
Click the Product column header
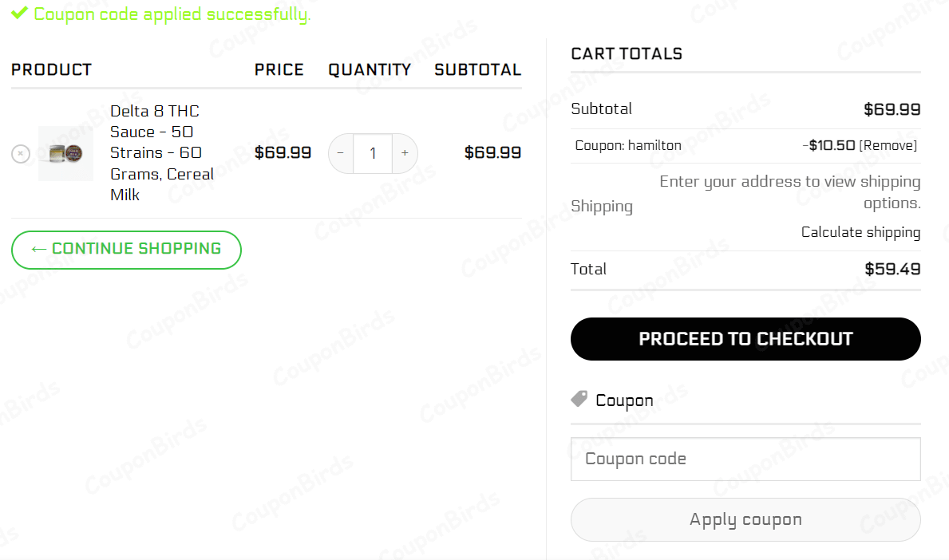point(52,70)
